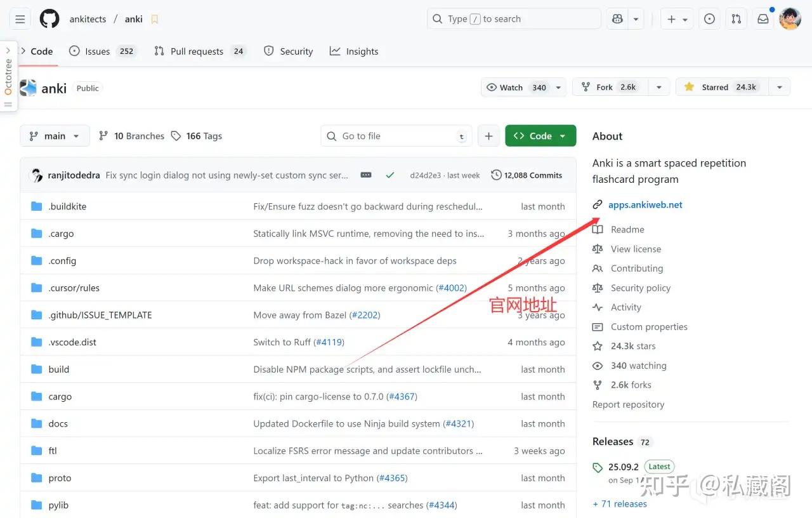Viewport: 812px width, 518px height.
Task: Open pull requests icon in header
Action: [736, 19]
